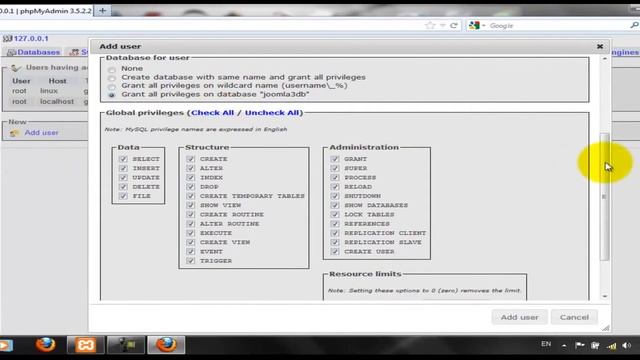
Task: Uncheck the SUPER privilege
Action: (x=335, y=168)
